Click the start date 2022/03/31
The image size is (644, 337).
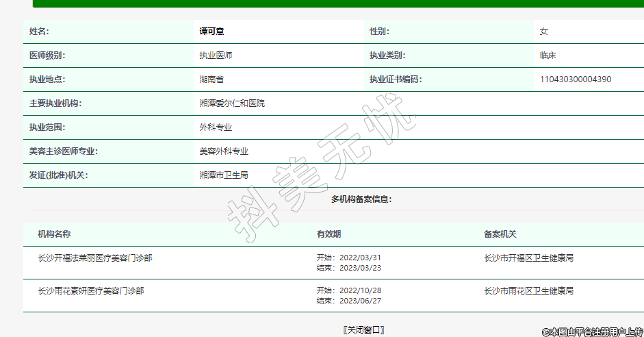[x=361, y=258]
